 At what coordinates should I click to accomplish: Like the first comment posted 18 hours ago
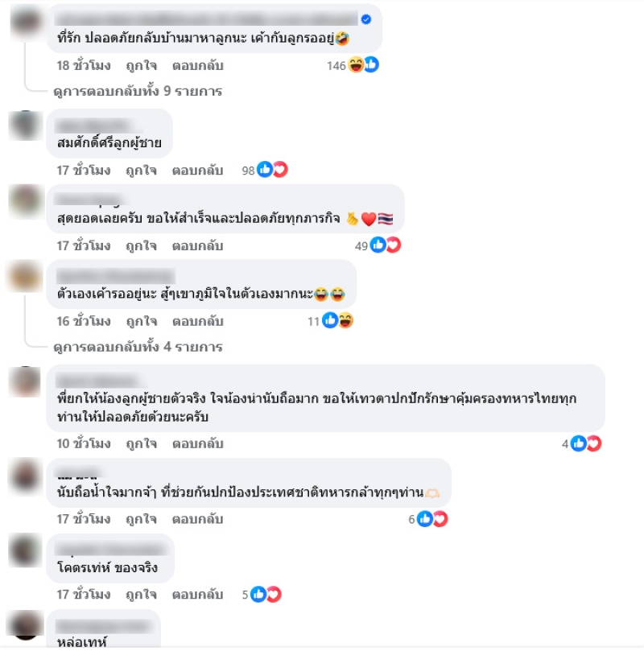(141, 66)
